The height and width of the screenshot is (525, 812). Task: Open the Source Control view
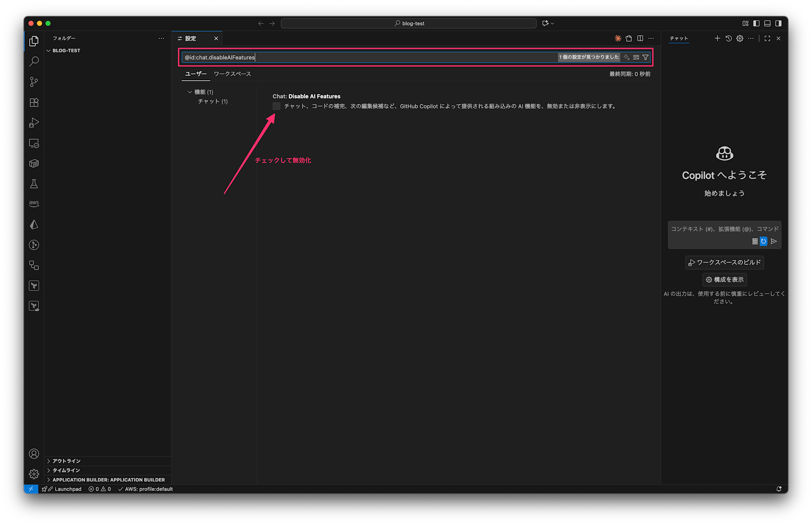coord(34,82)
